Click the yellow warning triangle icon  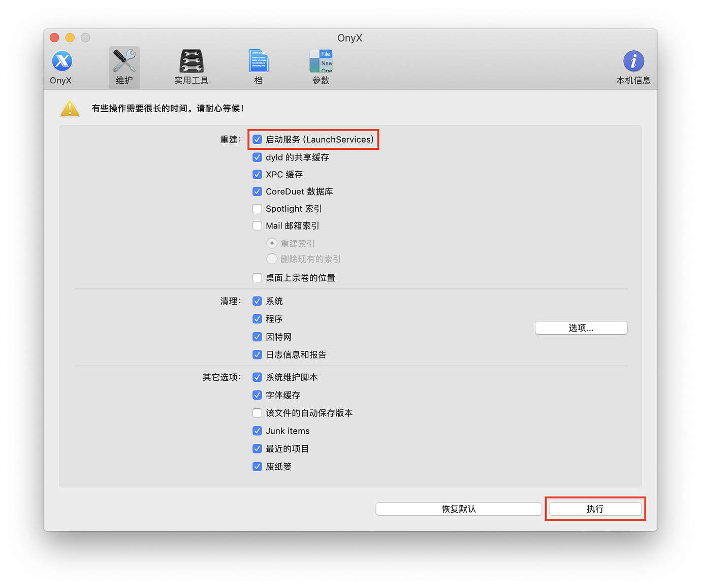click(70, 108)
